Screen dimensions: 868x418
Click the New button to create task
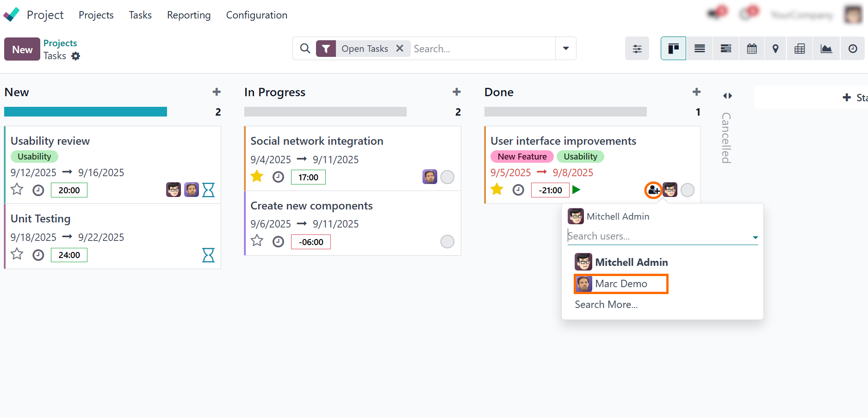22,49
